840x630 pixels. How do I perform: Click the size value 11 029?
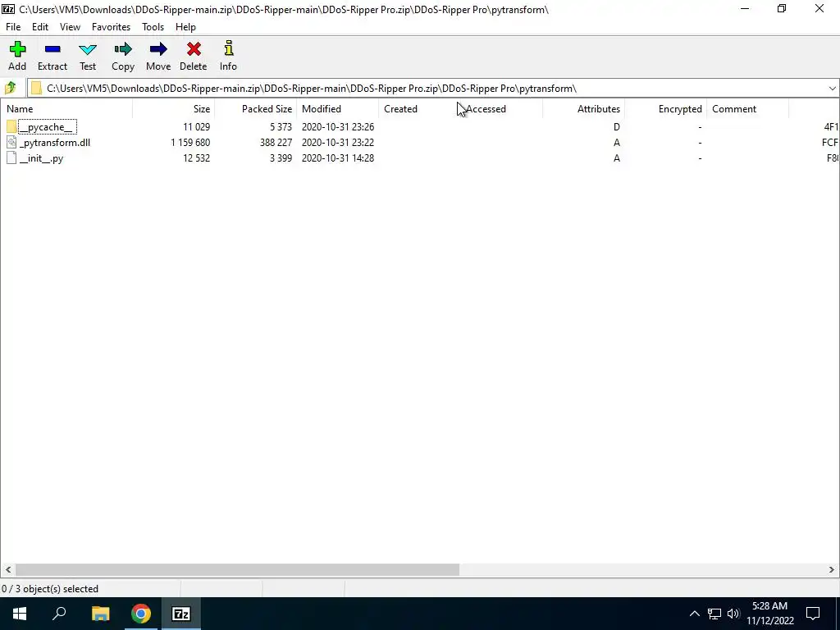click(196, 127)
